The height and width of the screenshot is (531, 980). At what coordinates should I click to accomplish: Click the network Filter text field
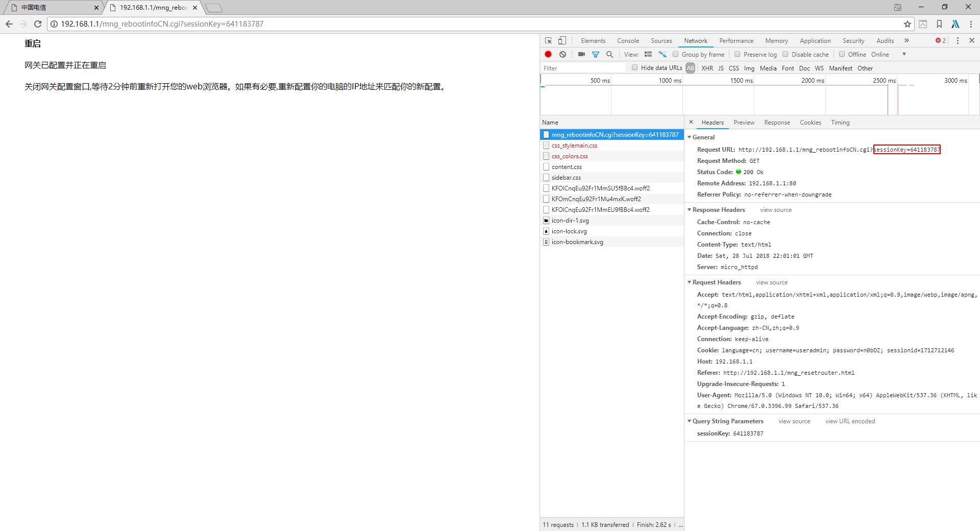click(x=583, y=68)
